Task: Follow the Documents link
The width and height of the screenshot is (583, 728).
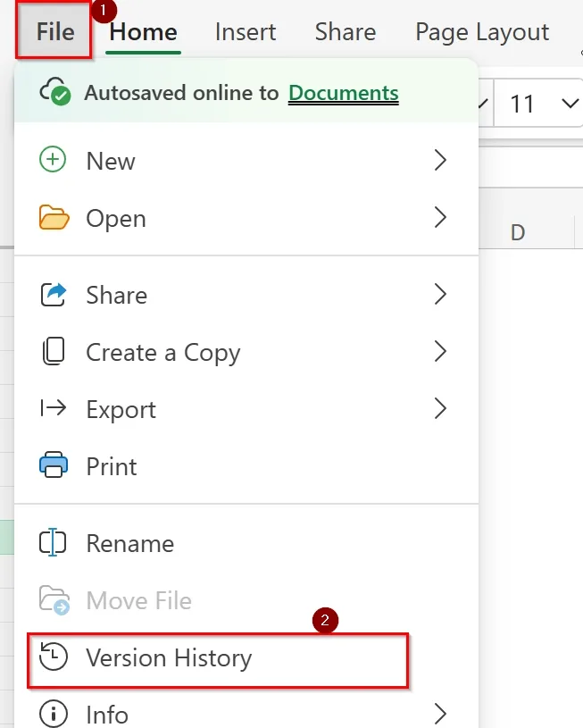Action: 344,93
